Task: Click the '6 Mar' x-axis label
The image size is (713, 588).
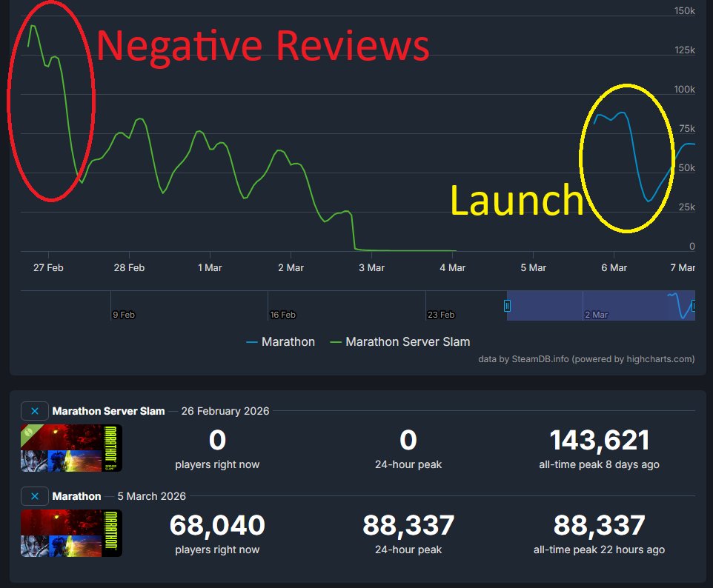Action: [614, 267]
